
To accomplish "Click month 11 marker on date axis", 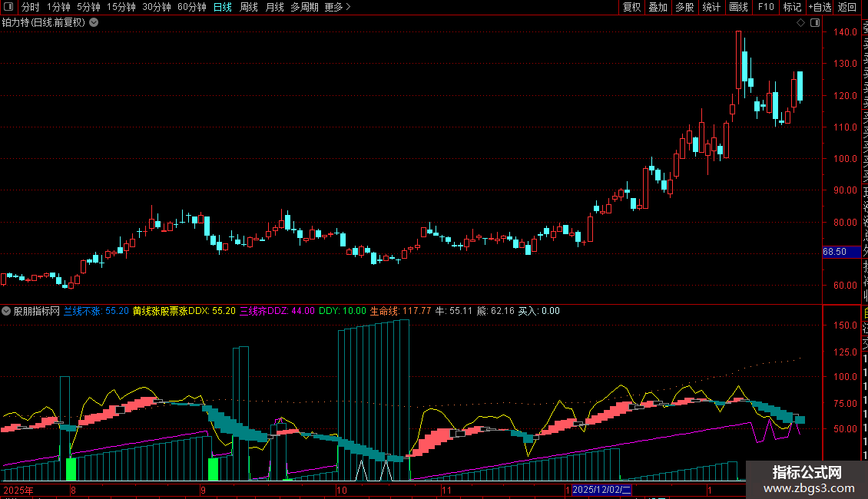I will click(446, 490).
